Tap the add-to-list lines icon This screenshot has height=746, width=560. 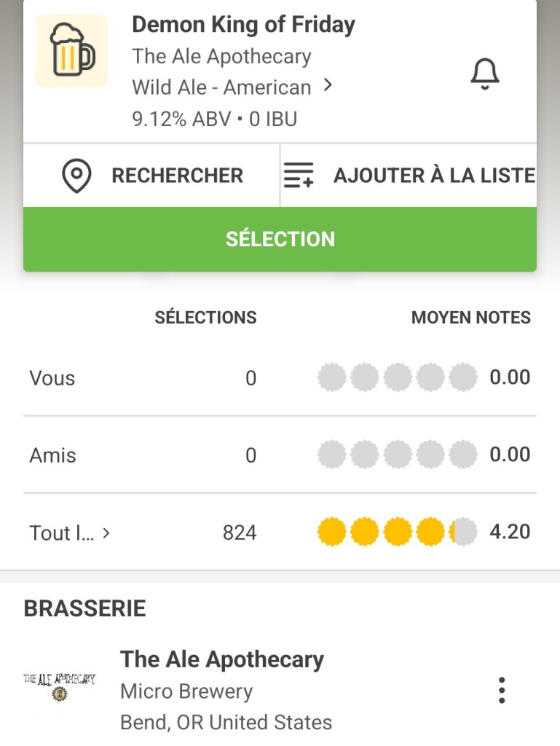click(299, 176)
